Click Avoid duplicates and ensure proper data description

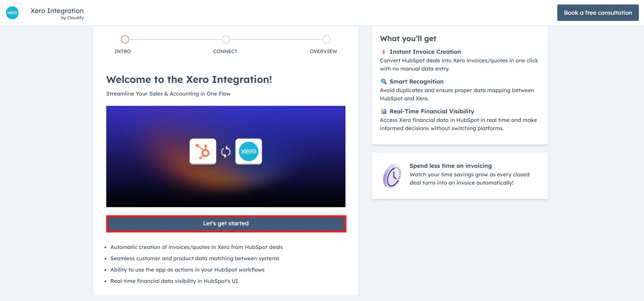pos(457,95)
